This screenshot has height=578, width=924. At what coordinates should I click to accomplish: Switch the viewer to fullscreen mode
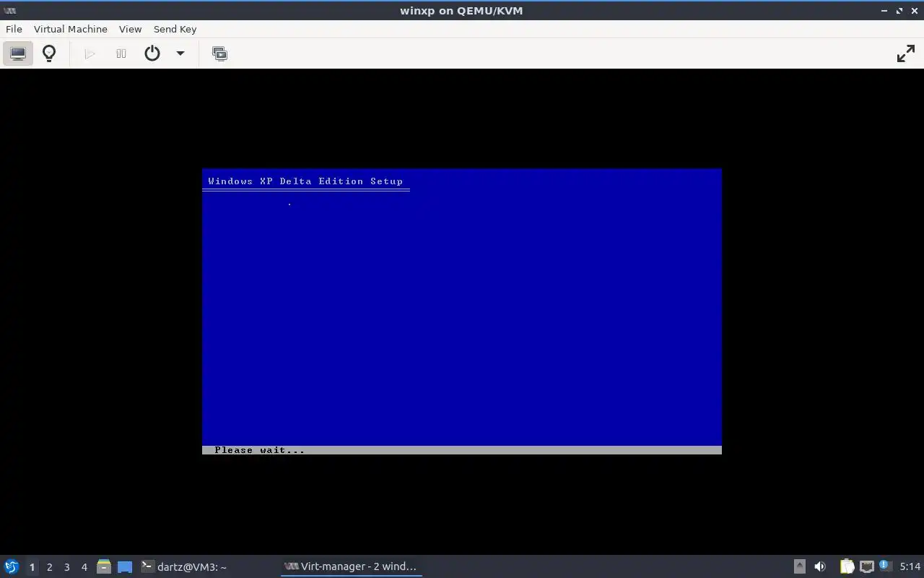click(905, 53)
